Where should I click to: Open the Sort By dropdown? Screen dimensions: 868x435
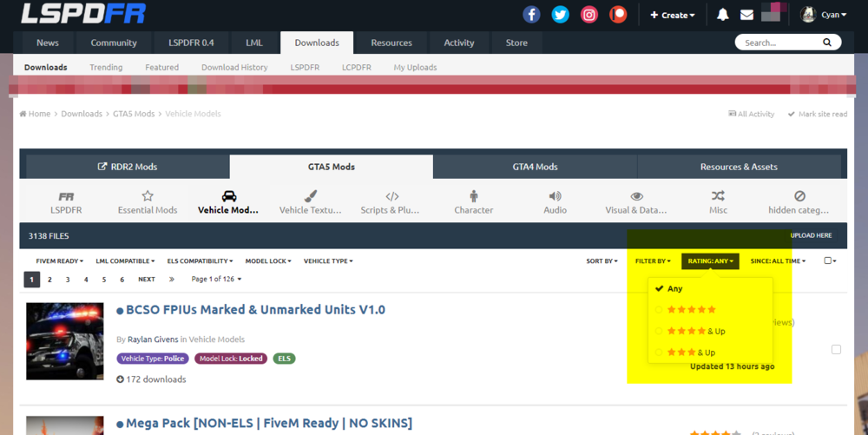[x=602, y=260]
